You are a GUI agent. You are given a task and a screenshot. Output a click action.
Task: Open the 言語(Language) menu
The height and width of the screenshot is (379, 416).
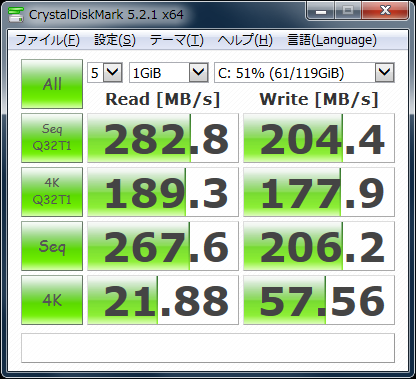pyautogui.click(x=332, y=40)
